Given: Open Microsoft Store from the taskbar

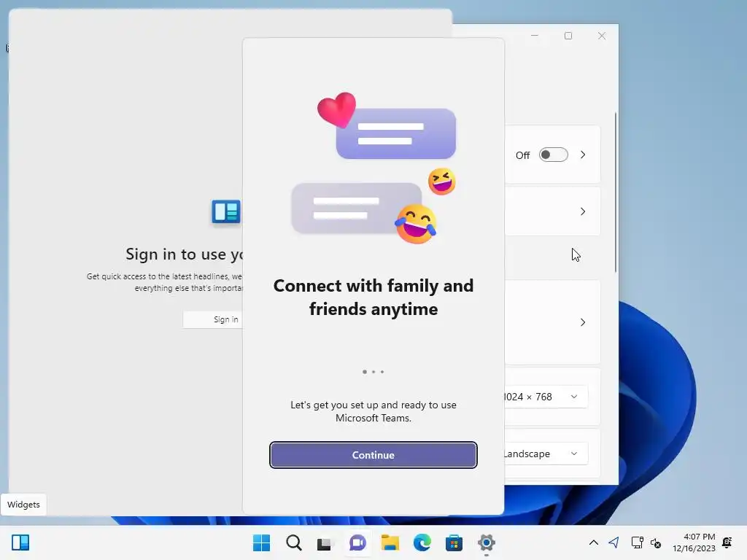Looking at the screenshot, I should point(454,542).
